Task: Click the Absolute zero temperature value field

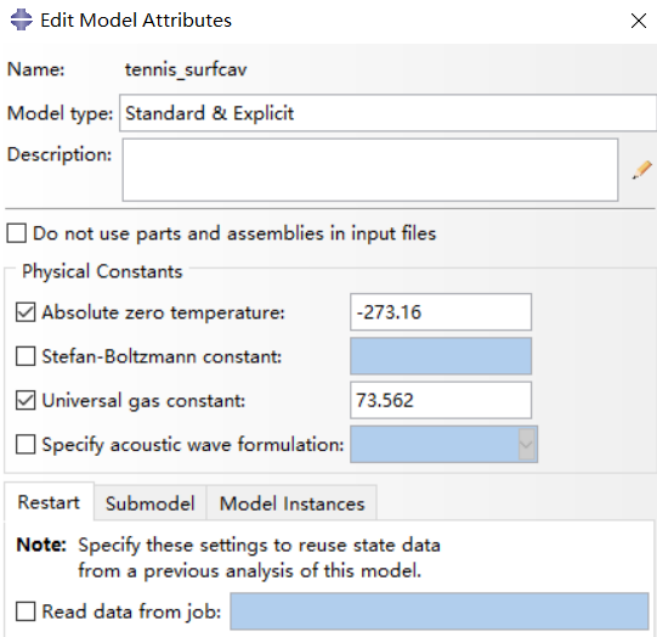Action: coord(440,313)
